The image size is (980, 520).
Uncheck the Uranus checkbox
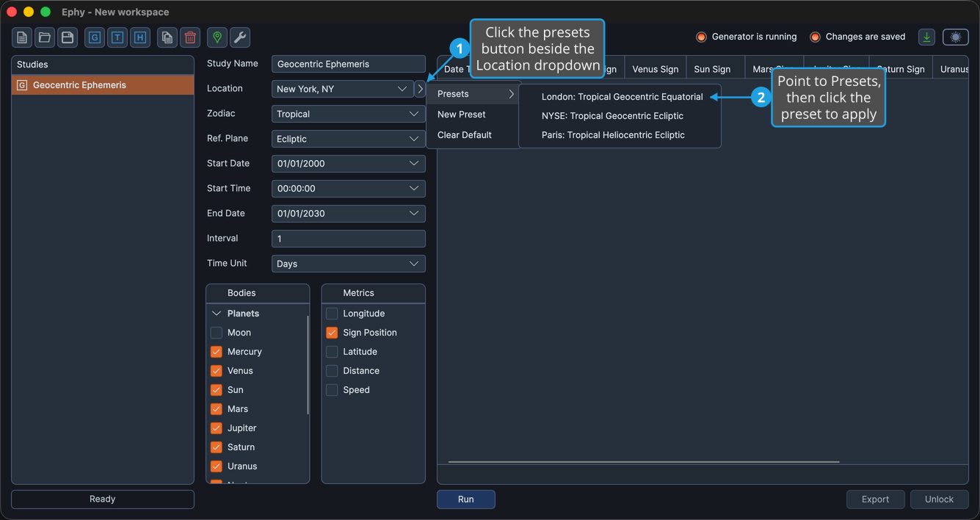pos(217,466)
